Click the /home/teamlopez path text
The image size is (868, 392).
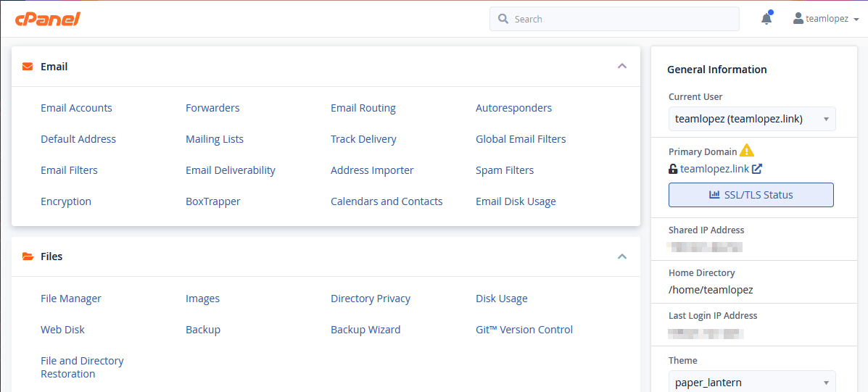(x=711, y=289)
